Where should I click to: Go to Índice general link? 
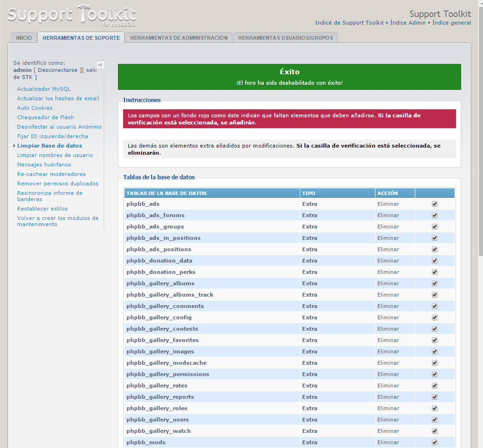click(x=450, y=23)
